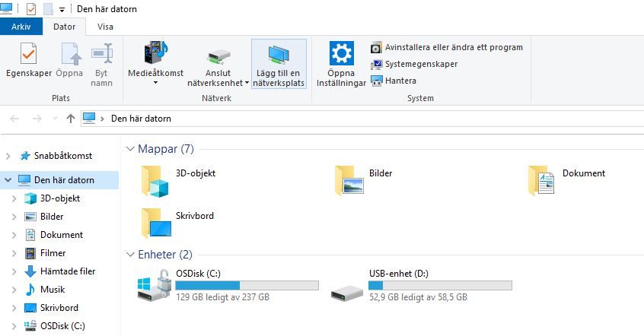
Task: Expand Dokument tree node
Action: pyautogui.click(x=14, y=235)
